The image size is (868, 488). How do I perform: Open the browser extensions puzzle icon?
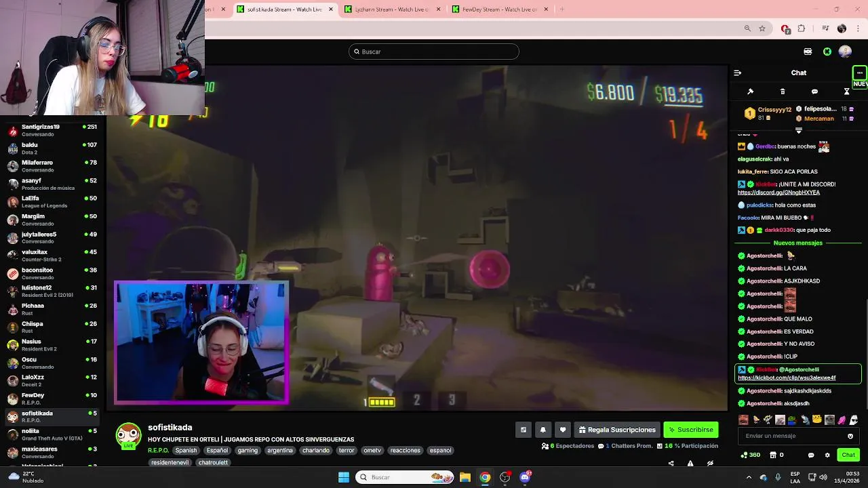[802, 28]
